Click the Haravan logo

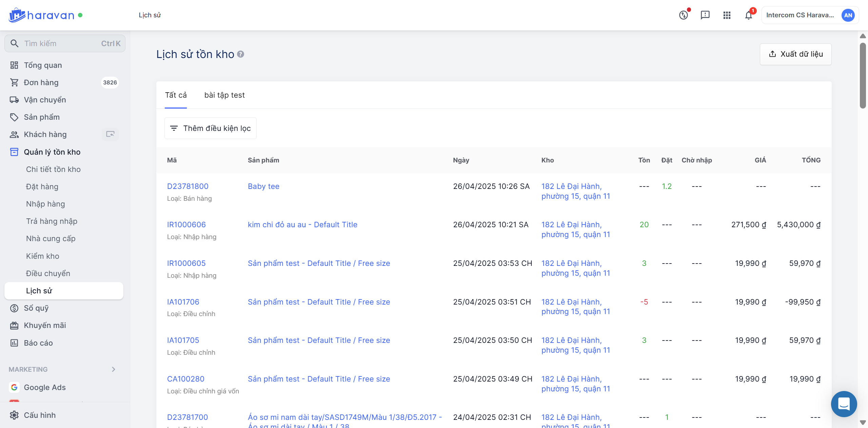41,15
